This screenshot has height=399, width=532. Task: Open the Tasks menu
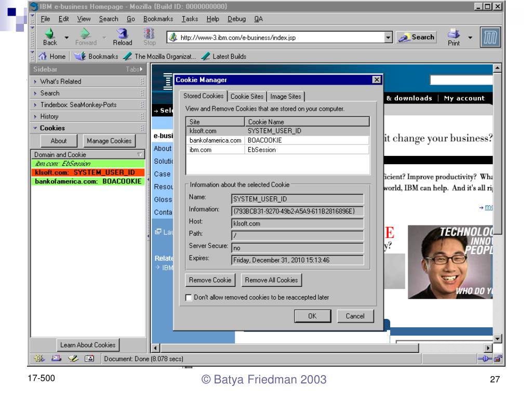[x=190, y=19]
